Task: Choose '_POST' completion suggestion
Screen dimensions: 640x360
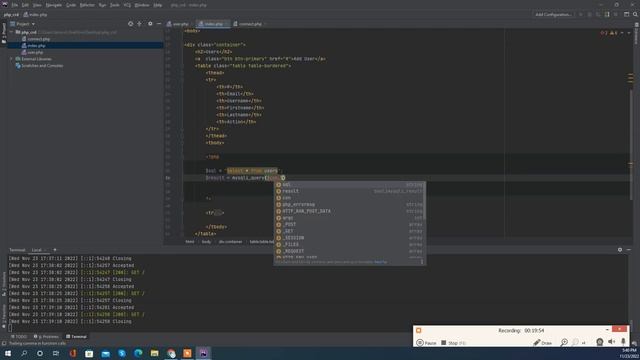Action: 350,224
